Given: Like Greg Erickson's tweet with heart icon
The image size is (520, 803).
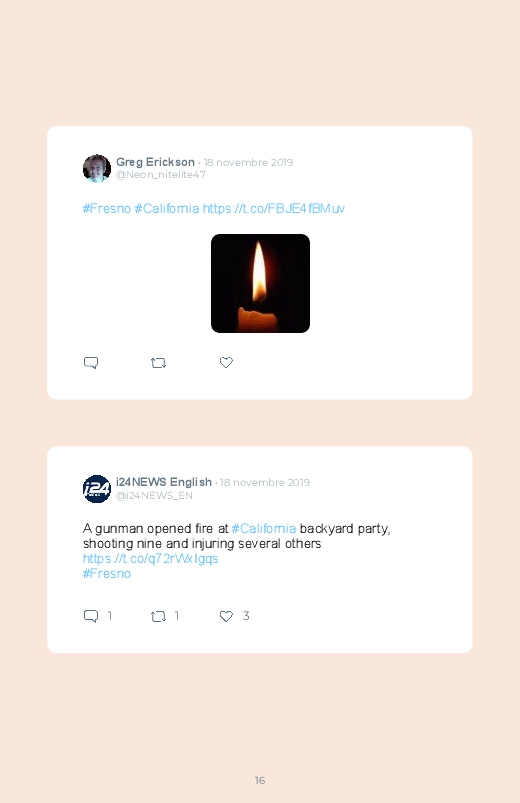Looking at the screenshot, I should click(226, 362).
